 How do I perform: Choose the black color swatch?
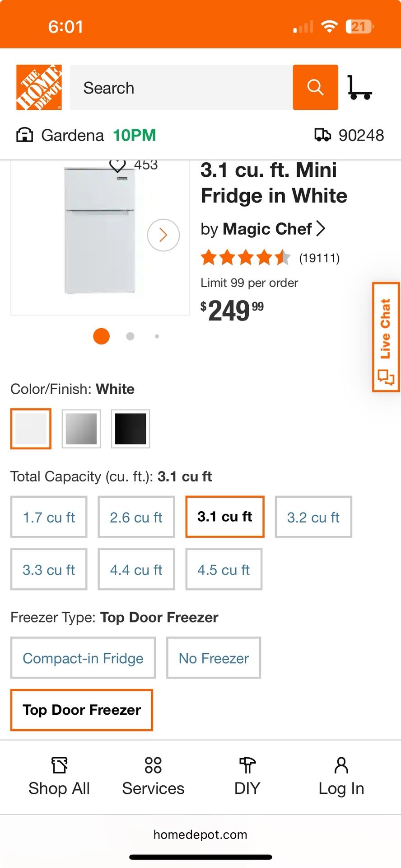pos(131,429)
